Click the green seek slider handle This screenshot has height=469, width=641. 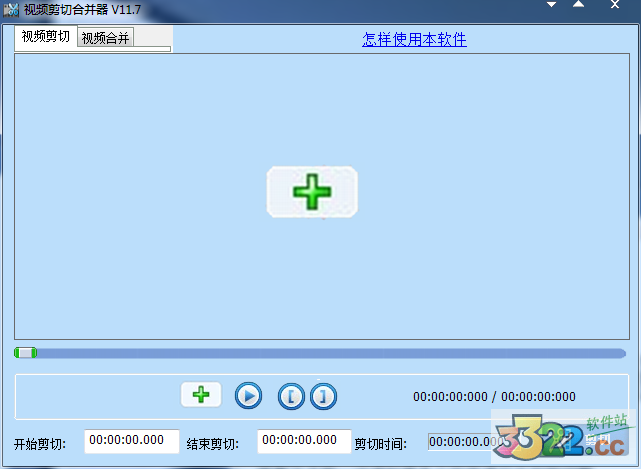pyautogui.click(x=25, y=352)
